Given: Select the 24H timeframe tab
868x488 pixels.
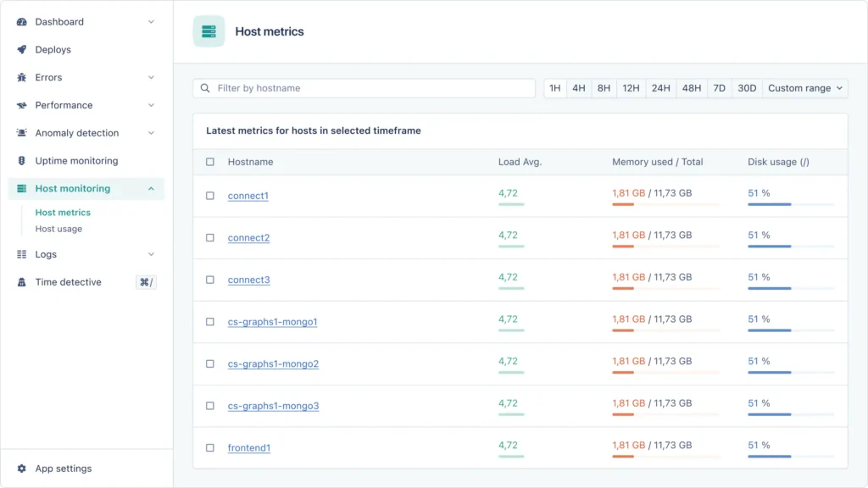Looking at the screenshot, I should tap(661, 87).
